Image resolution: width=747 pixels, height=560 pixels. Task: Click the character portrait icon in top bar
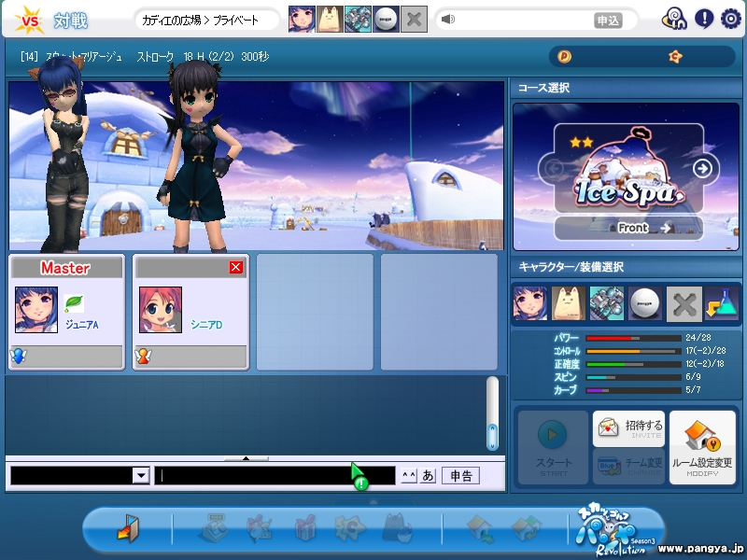302,19
